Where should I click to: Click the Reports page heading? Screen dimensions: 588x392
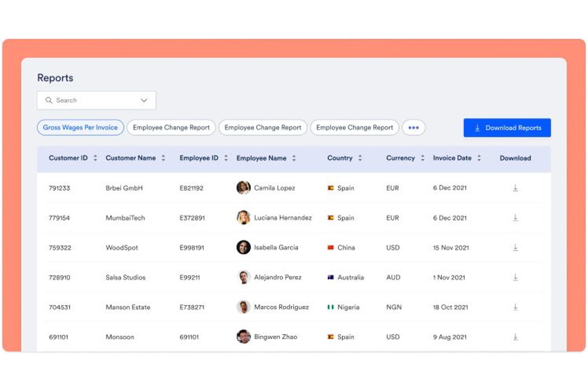[55, 78]
